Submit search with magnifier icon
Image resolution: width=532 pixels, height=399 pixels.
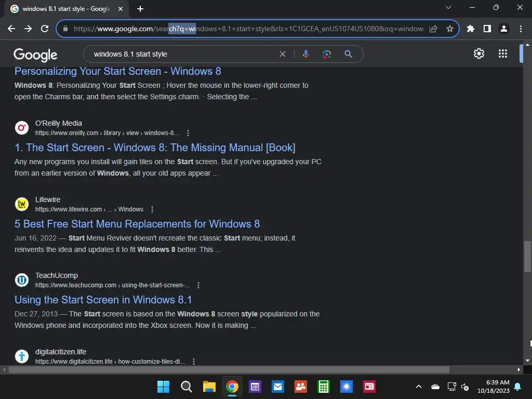tap(348, 54)
